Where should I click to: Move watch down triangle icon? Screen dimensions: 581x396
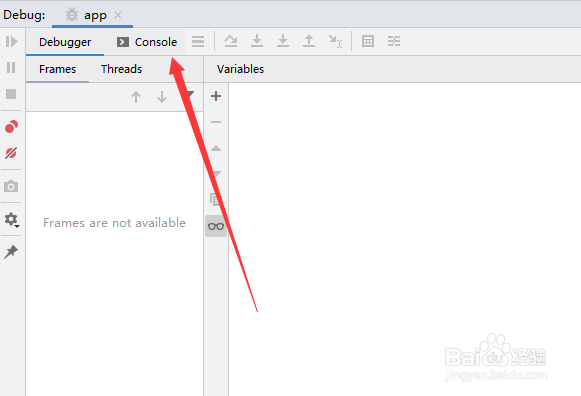(x=216, y=174)
